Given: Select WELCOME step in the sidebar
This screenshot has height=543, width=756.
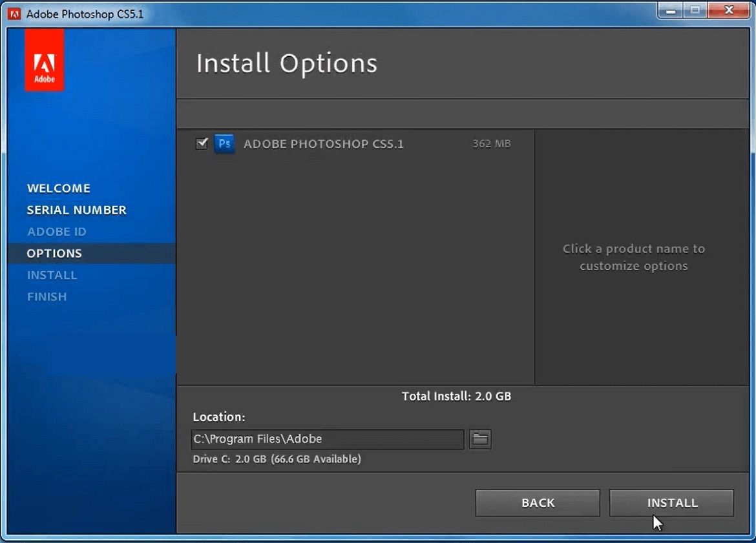Looking at the screenshot, I should click(x=59, y=189).
